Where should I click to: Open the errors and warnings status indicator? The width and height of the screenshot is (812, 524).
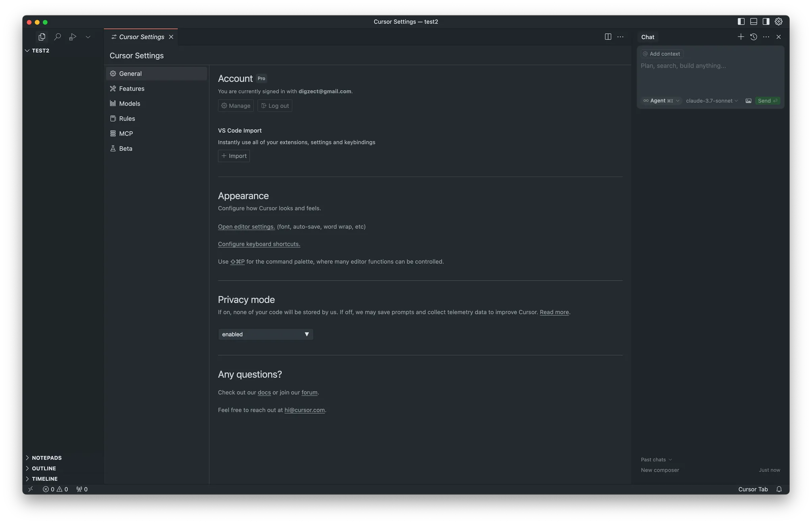coord(55,489)
